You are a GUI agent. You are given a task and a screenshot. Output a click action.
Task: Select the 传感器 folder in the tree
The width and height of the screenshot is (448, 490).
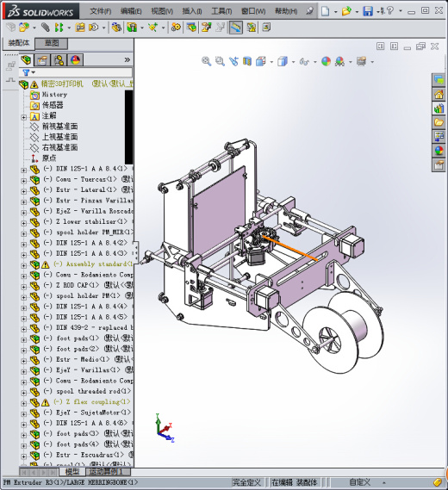53,105
